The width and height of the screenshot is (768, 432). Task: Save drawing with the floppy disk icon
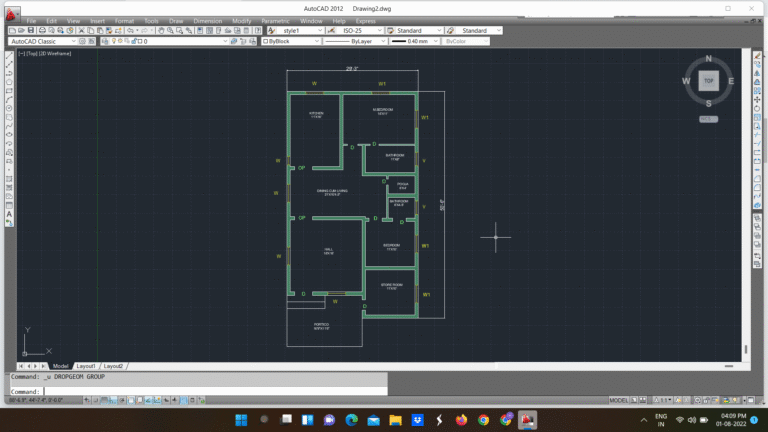(x=30, y=30)
